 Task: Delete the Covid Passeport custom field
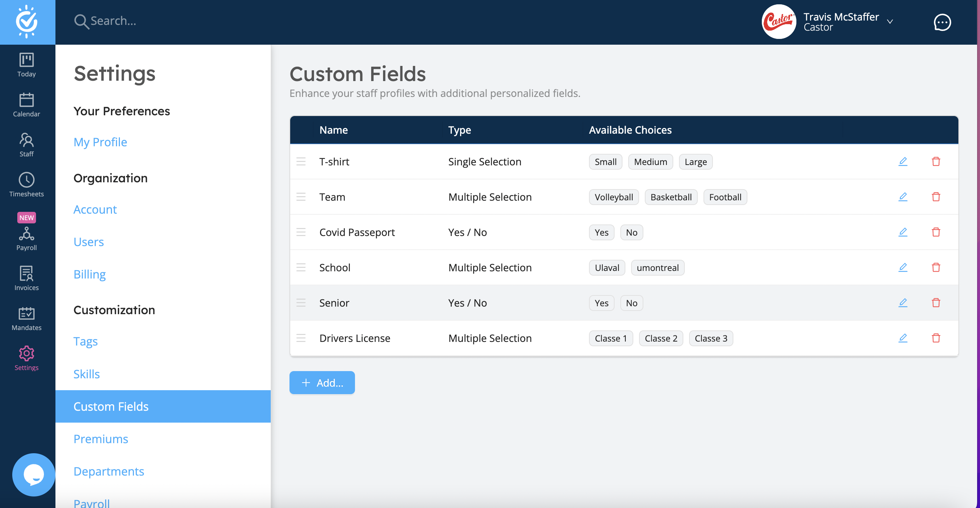(936, 232)
